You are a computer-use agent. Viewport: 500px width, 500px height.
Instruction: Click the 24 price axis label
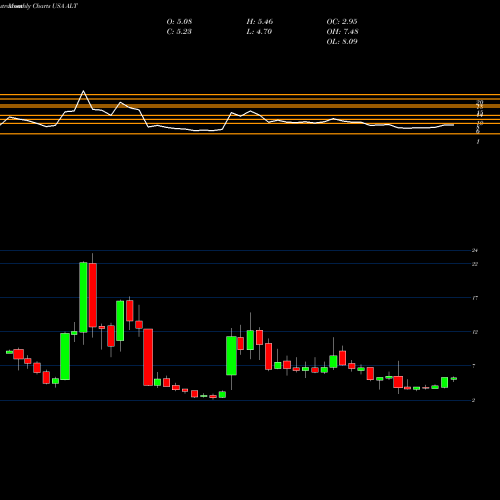coord(475,250)
